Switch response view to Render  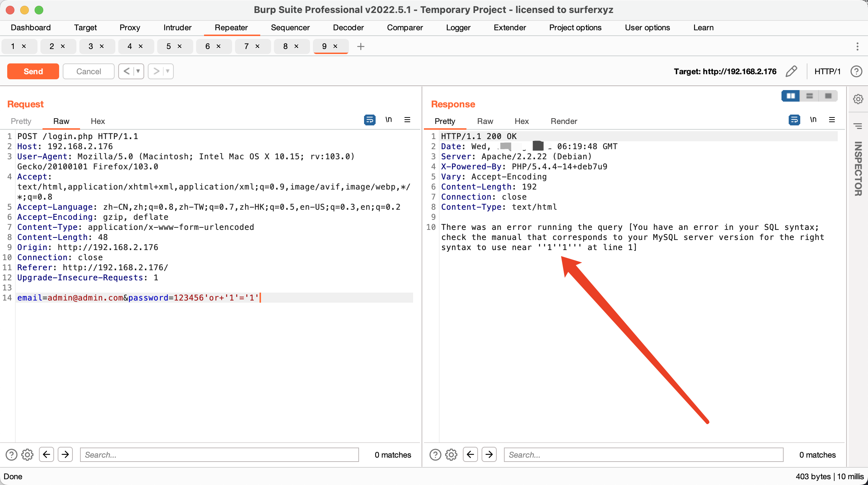pos(563,121)
